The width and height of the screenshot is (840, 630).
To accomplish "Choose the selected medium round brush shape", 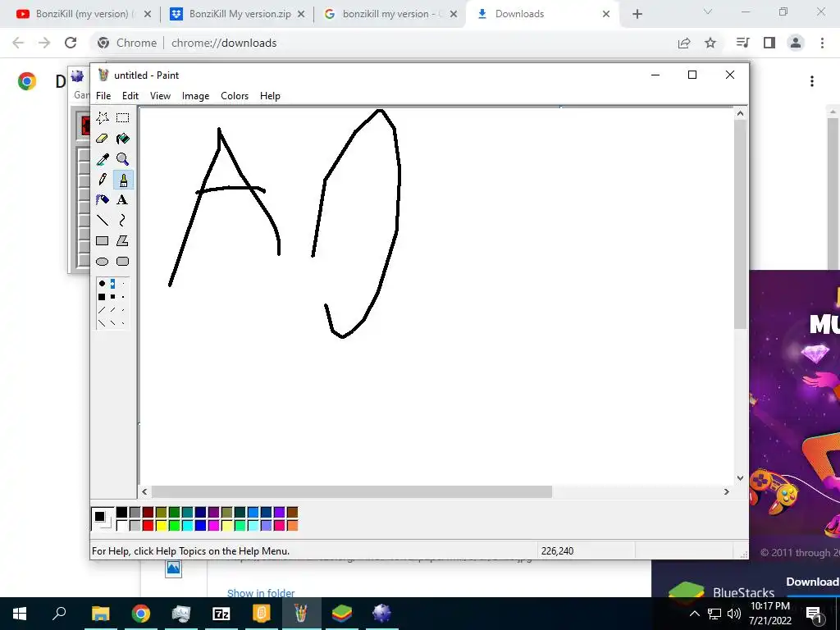I will pyautogui.click(x=112, y=283).
